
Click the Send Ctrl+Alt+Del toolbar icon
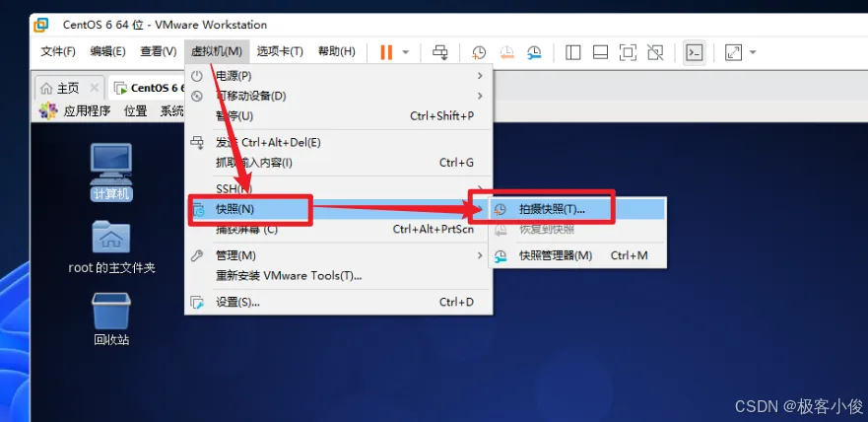(440, 52)
